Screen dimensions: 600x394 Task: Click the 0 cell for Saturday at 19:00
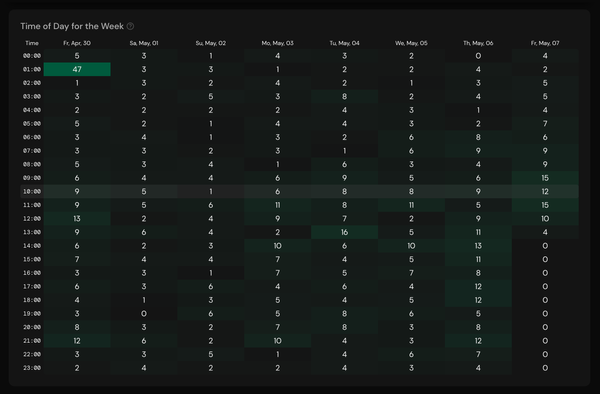tap(144, 314)
